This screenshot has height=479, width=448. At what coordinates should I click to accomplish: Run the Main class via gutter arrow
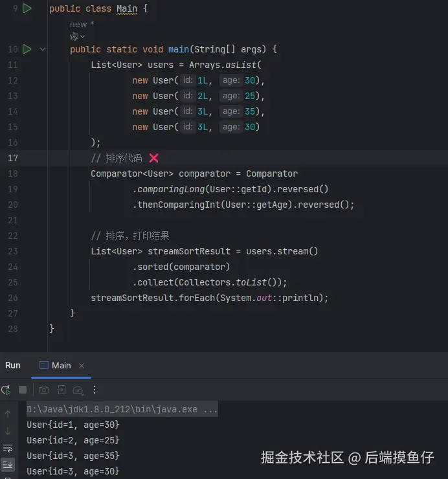(x=27, y=8)
